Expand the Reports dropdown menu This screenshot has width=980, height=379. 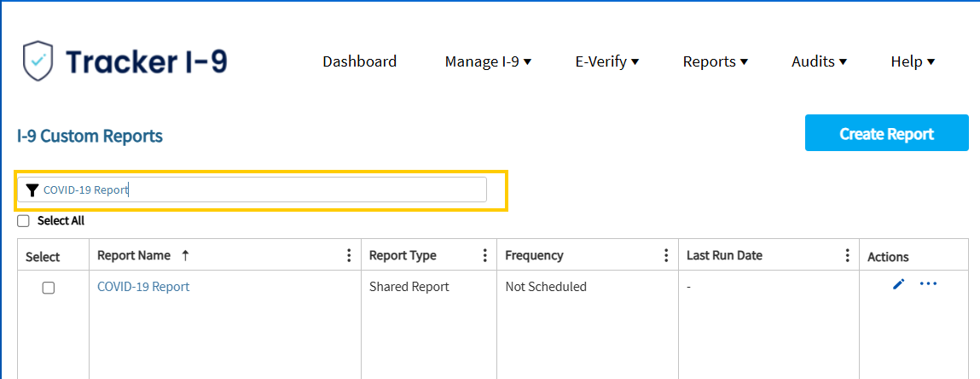[x=715, y=62]
